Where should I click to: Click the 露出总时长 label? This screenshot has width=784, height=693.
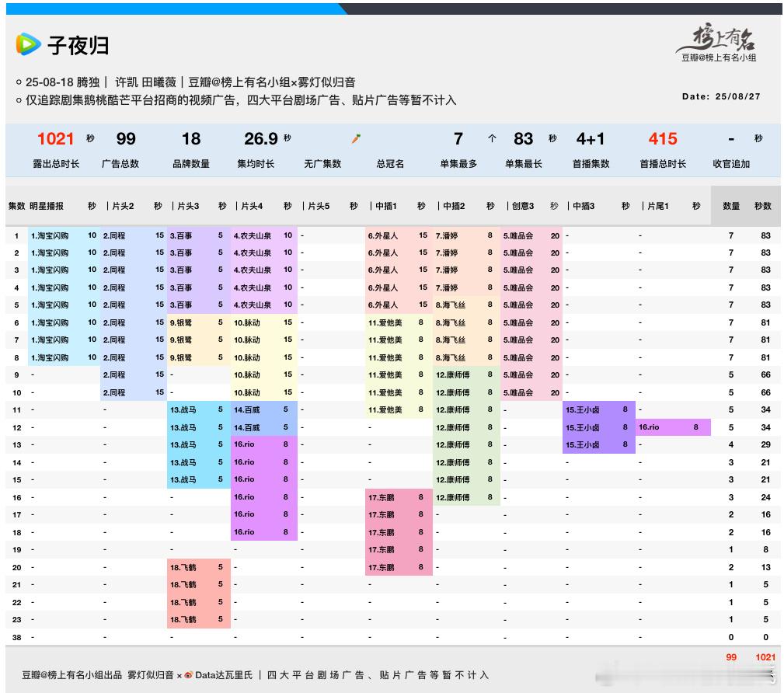click(x=56, y=164)
